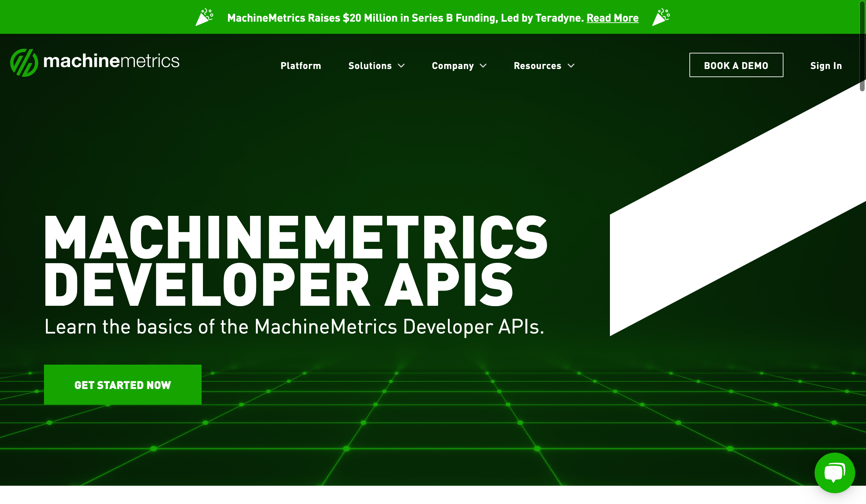Click the MACHINEMETRICS DEVELOPER APIS heading

(296, 260)
